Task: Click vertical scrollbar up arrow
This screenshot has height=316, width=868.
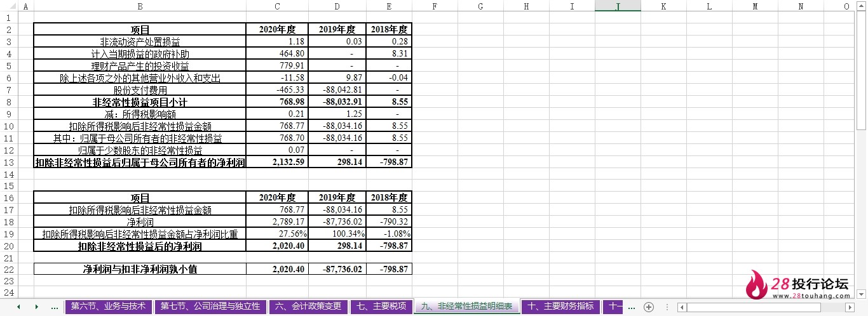Action: coord(862,6)
